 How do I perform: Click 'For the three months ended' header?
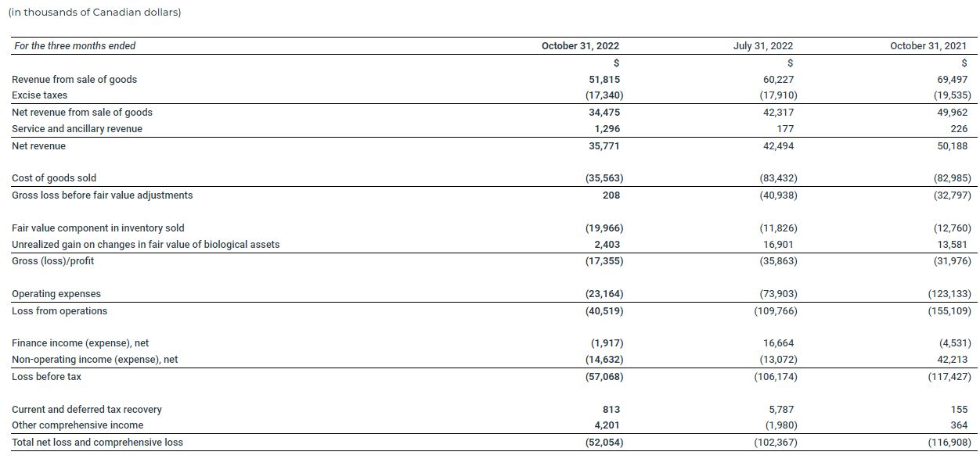point(74,46)
